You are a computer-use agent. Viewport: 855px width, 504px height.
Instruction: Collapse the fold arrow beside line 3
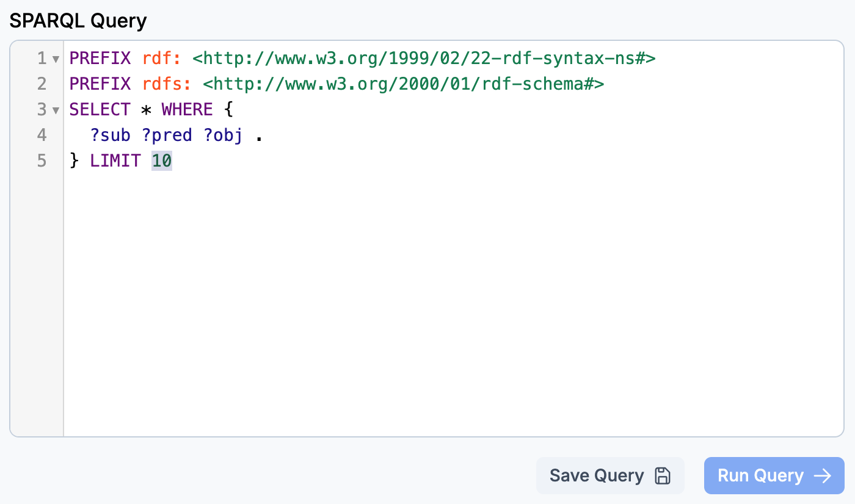(56, 111)
